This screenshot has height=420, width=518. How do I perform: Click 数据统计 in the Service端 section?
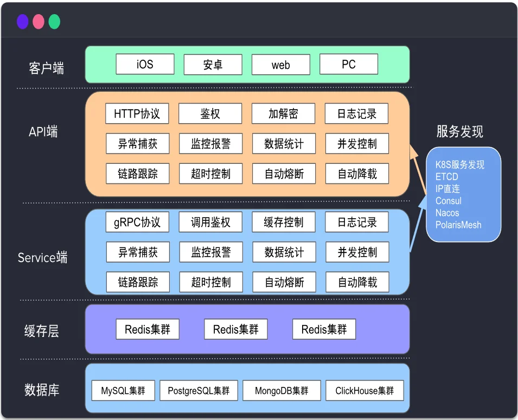[284, 252]
